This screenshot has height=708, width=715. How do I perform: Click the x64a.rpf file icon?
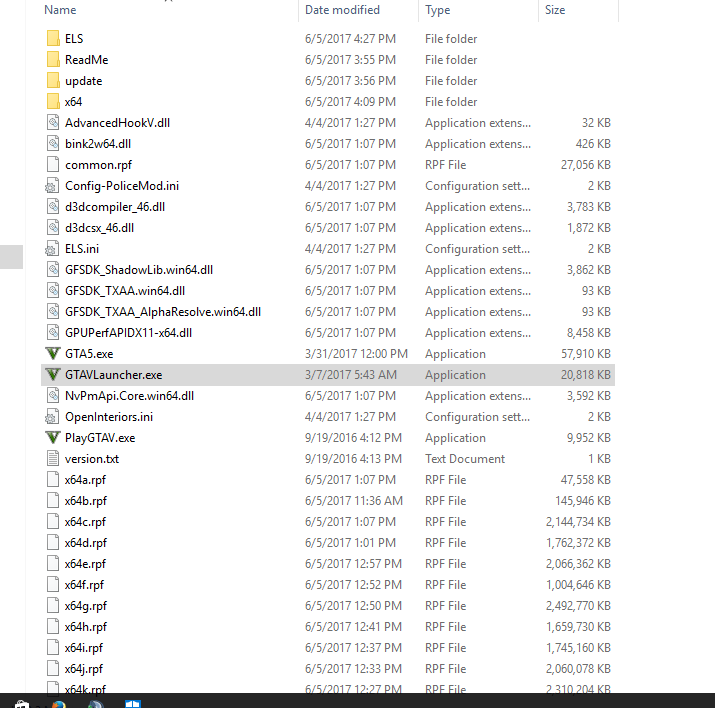pos(53,479)
